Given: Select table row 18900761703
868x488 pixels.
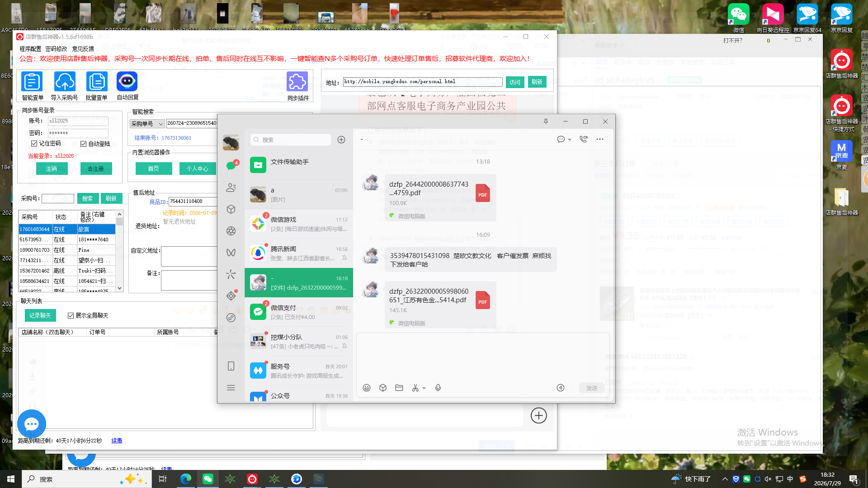Looking at the screenshot, I should pos(67,250).
